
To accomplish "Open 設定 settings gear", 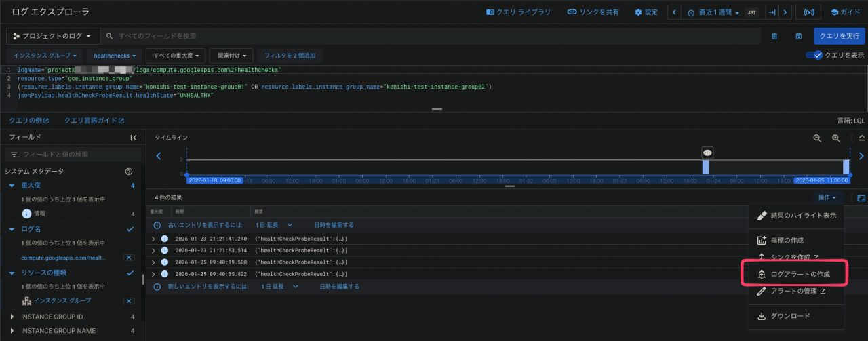I will 646,12.
